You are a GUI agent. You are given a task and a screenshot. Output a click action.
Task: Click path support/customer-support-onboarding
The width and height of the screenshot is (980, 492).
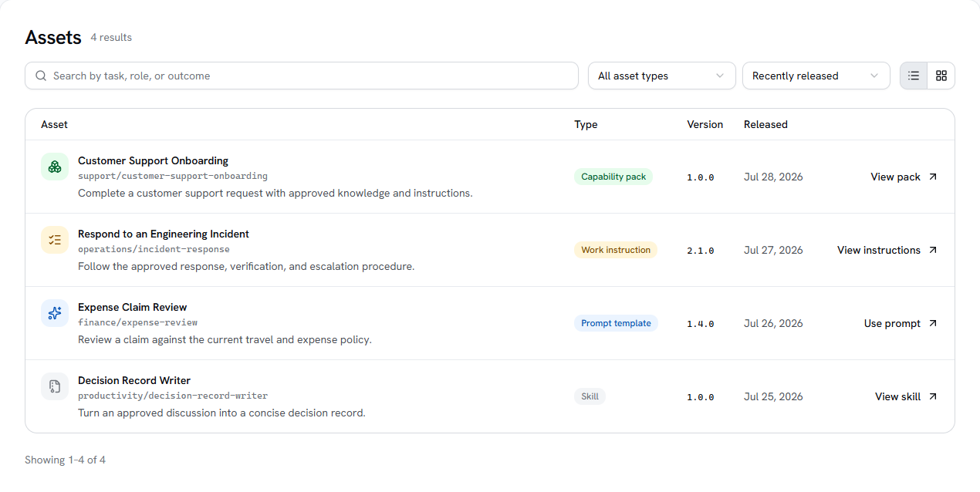click(173, 176)
